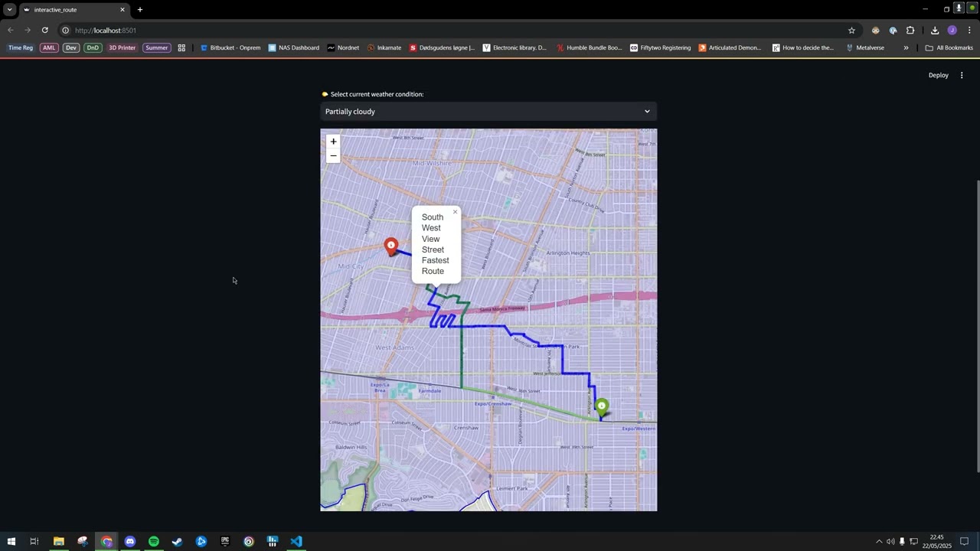Close the South West View Street popup

pyautogui.click(x=455, y=212)
